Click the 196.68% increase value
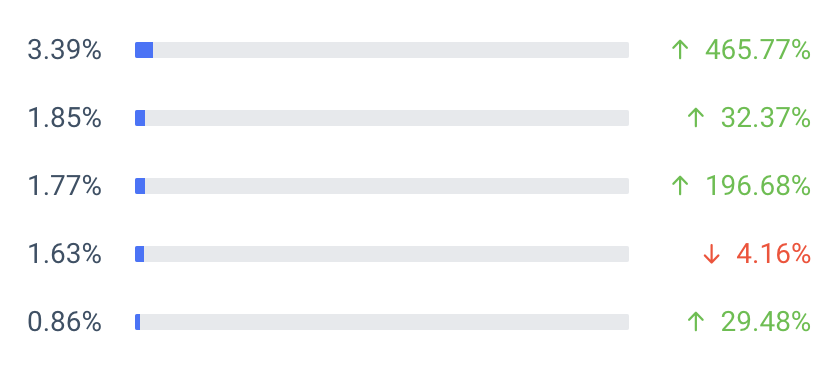Screen dimensions: 836x368 (758, 187)
